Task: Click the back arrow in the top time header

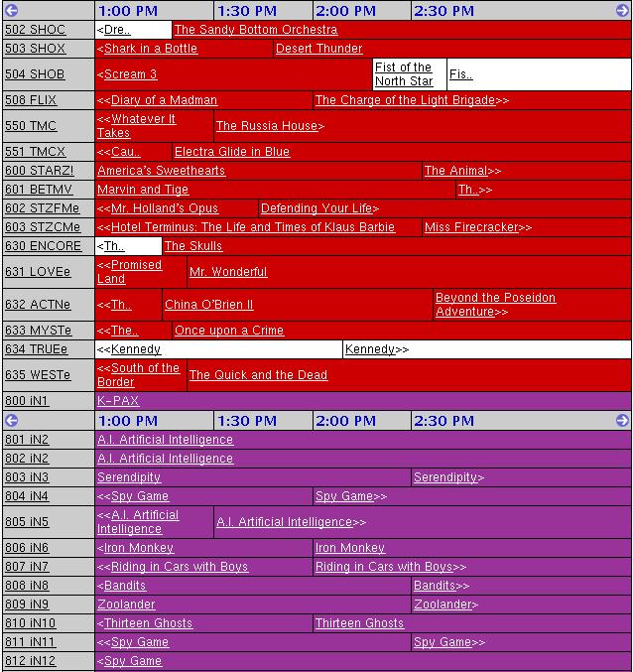Action: click(11, 10)
